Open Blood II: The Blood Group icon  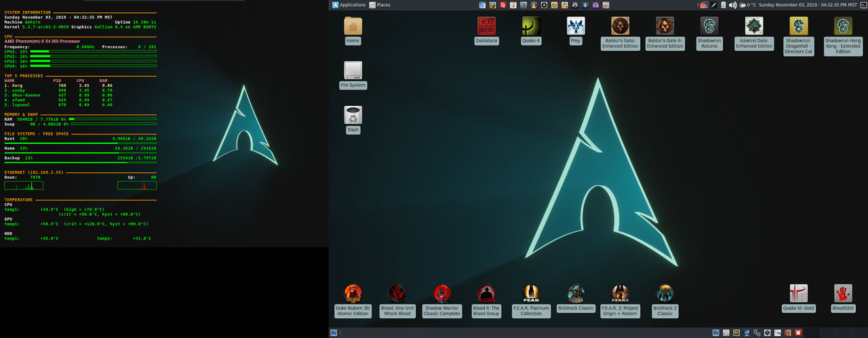(486, 293)
